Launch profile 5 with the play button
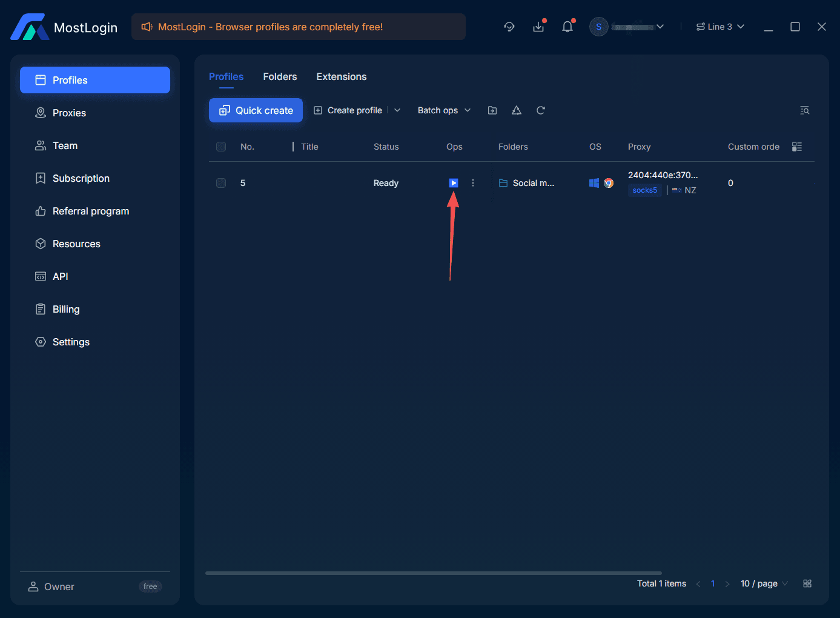Screen dimensions: 840x618 pos(454,183)
